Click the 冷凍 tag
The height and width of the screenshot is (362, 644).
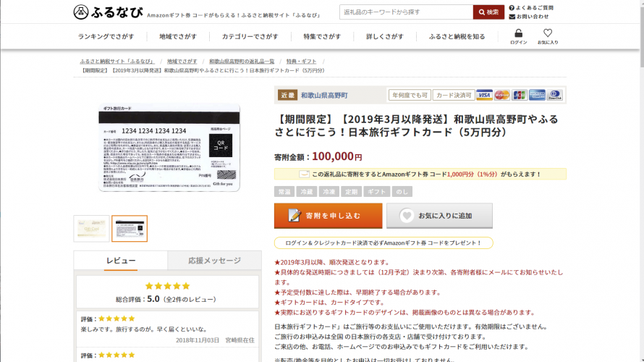pos(329,191)
